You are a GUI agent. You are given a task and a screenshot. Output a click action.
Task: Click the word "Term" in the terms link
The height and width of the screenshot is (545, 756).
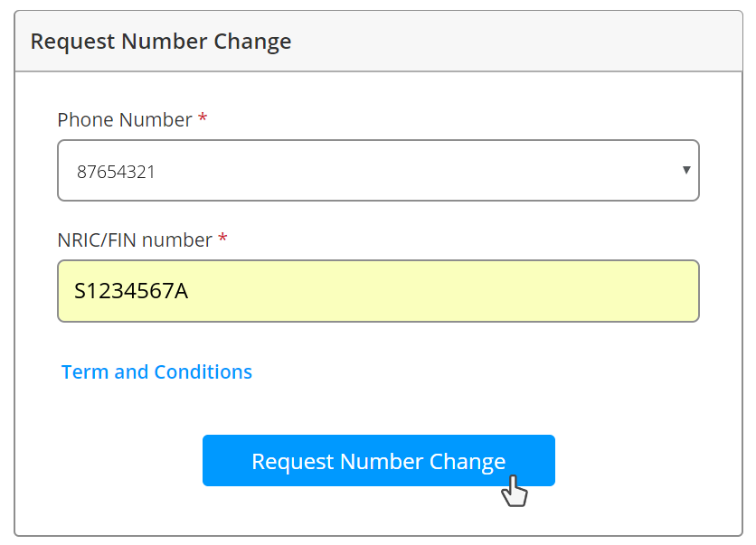(x=84, y=372)
